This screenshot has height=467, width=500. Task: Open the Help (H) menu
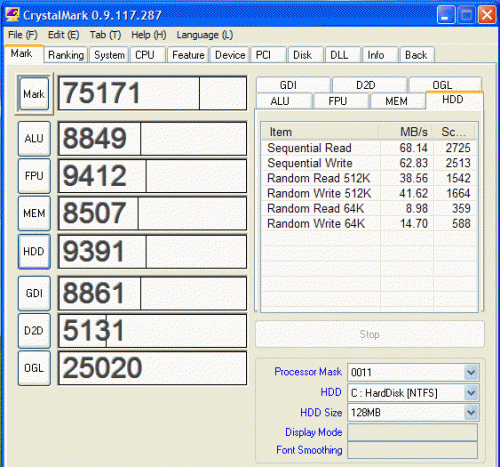click(148, 35)
